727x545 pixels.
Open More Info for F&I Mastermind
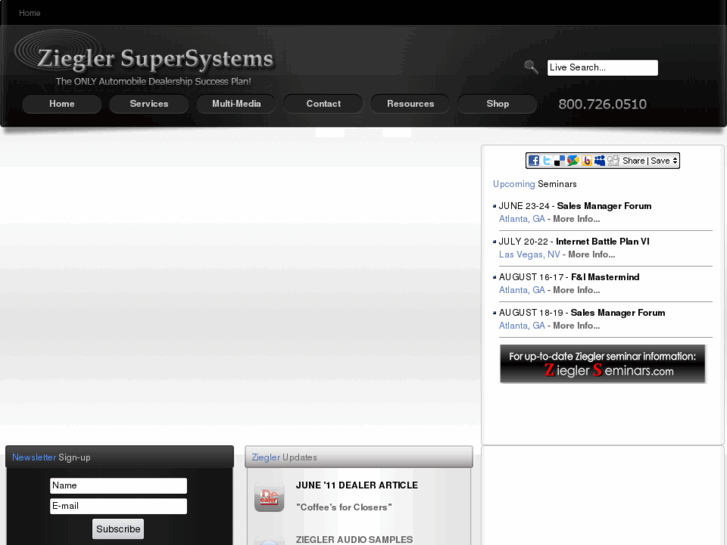tap(576, 290)
